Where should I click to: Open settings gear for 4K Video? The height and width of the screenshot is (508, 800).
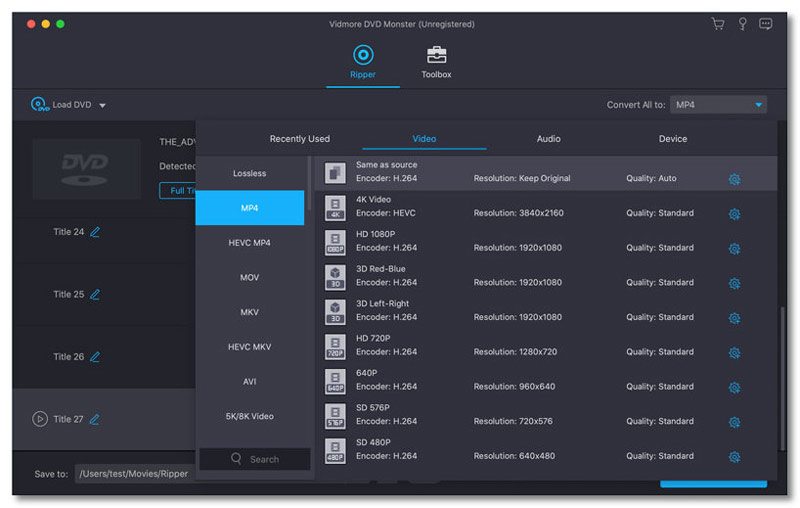[734, 214]
